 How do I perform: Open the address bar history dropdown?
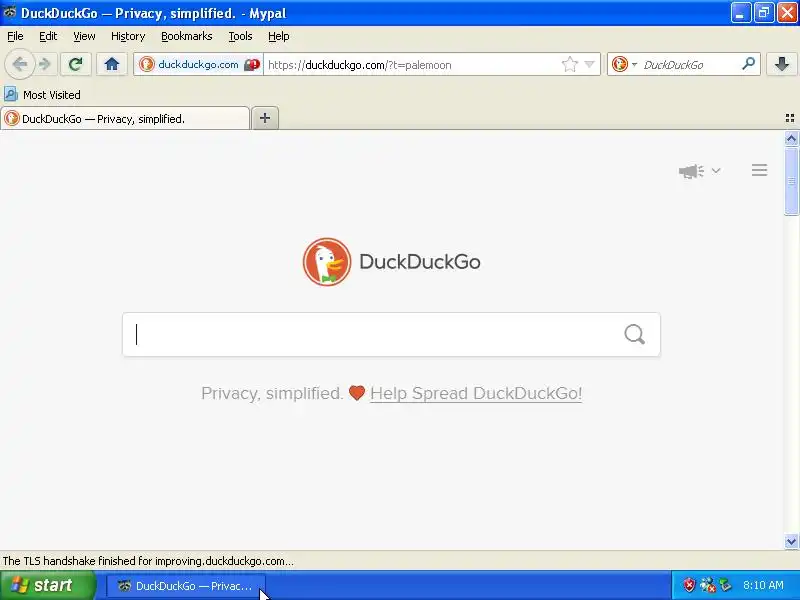pyautogui.click(x=589, y=64)
